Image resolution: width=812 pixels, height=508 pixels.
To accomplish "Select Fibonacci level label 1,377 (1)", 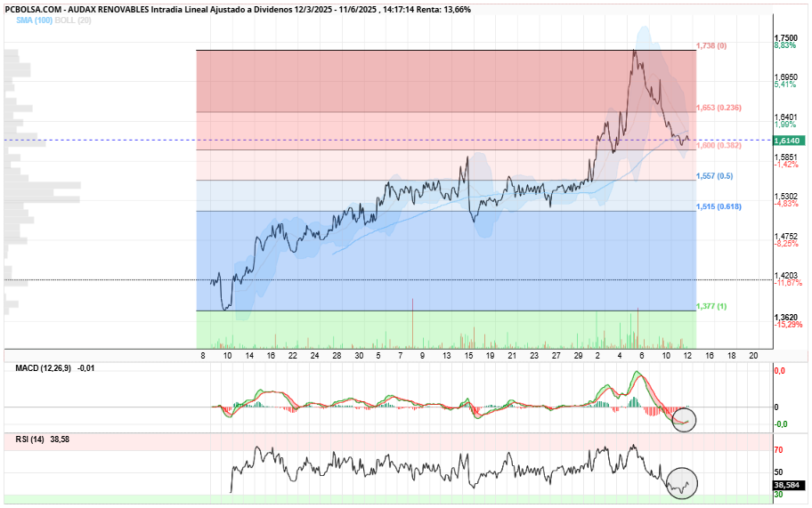I will pos(711,306).
